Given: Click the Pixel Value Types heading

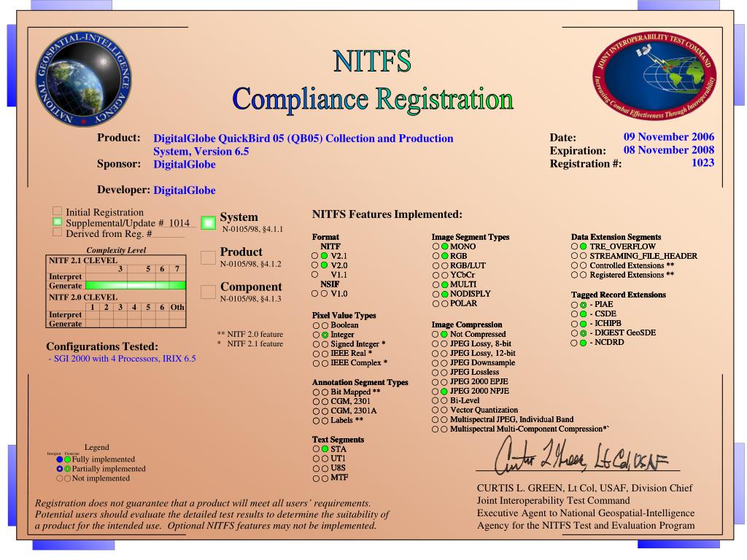Looking at the screenshot, I should (344, 315).
